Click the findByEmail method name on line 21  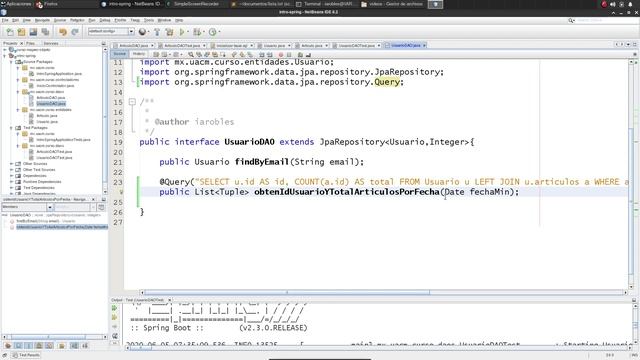262,162
